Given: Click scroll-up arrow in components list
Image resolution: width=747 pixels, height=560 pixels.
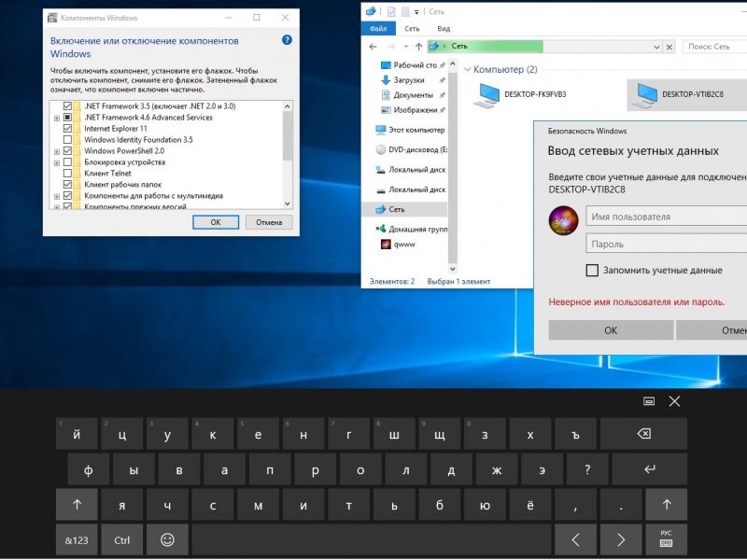Looking at the screenshot, I should (288, 106).
